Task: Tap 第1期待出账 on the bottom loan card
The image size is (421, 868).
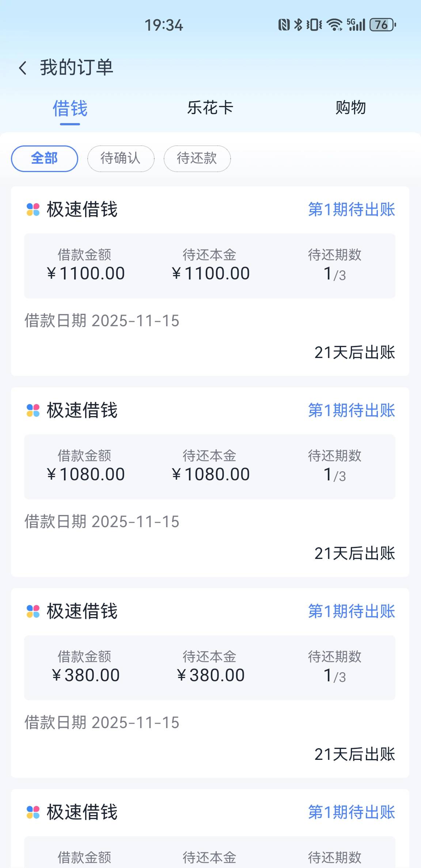Action: 351,812
